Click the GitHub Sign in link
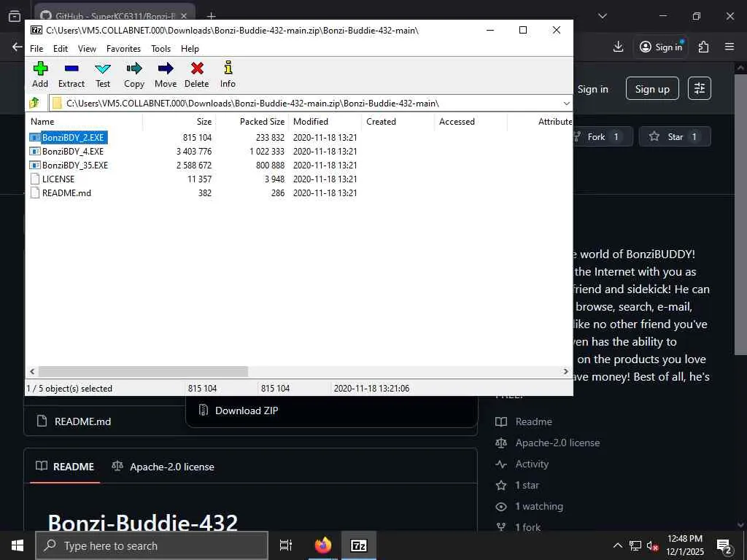 pyautogui.click(x=592, y=89)
